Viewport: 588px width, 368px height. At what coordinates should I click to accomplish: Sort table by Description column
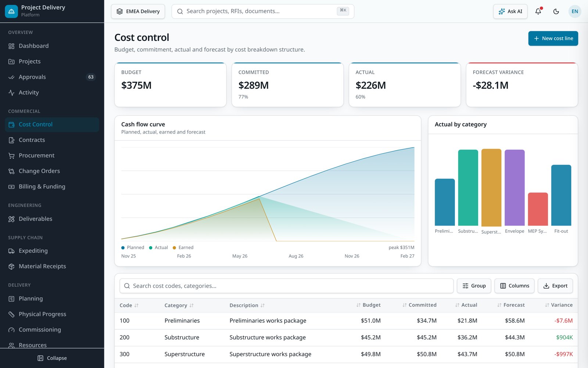point(247,305)
